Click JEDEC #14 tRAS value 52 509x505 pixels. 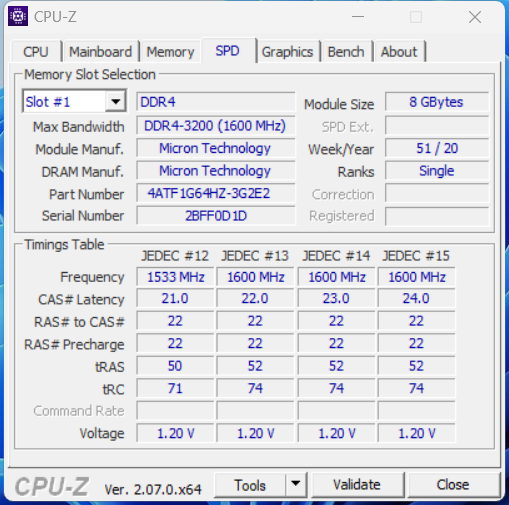[x=336, y=366]
